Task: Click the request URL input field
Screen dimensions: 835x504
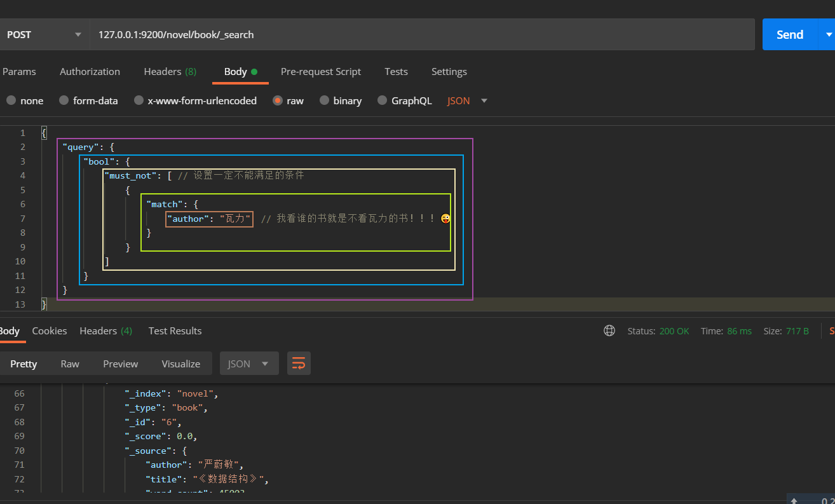Action: pos(419,34)
